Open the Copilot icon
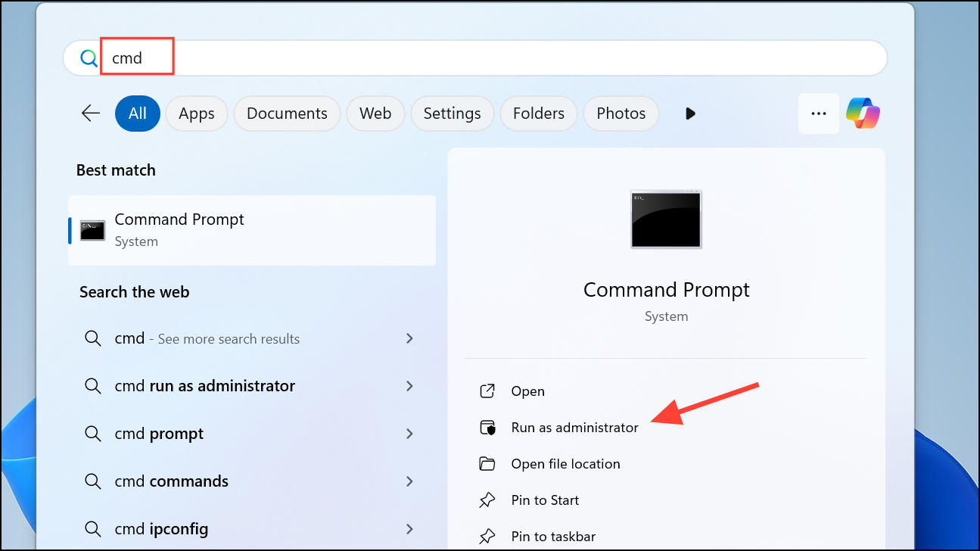980x551 pixels. click(863, 114)
